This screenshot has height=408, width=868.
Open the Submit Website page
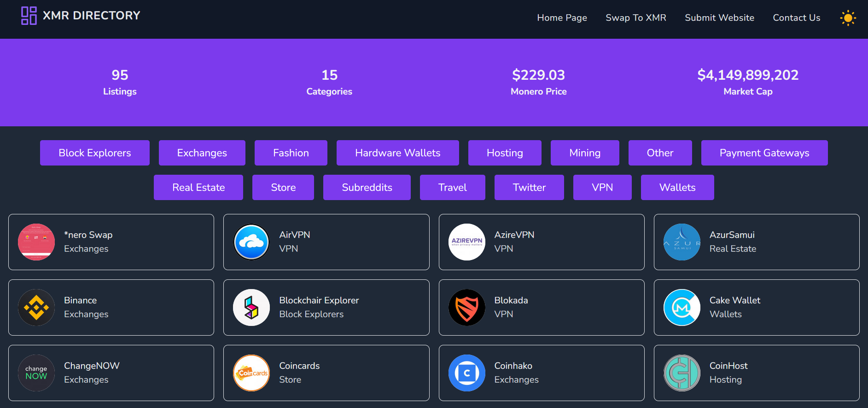click(719, 18)
